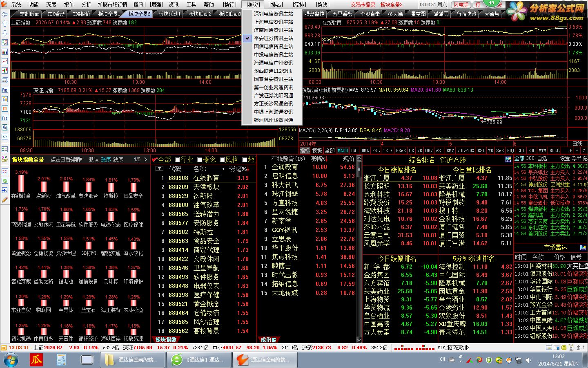588x368 pixels.
Task: Click the line chart icon in left sidebar
Action: [5, 61]
